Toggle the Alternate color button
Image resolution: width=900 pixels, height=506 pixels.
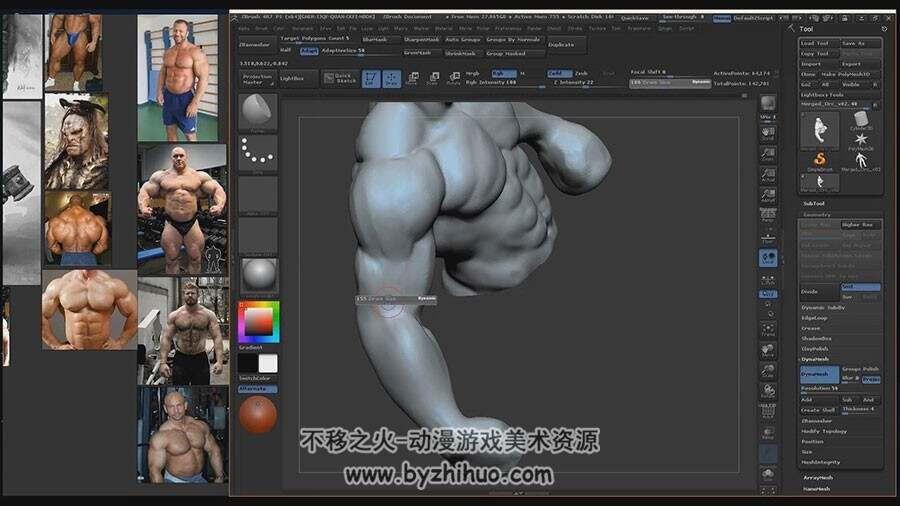coord(258,389)
